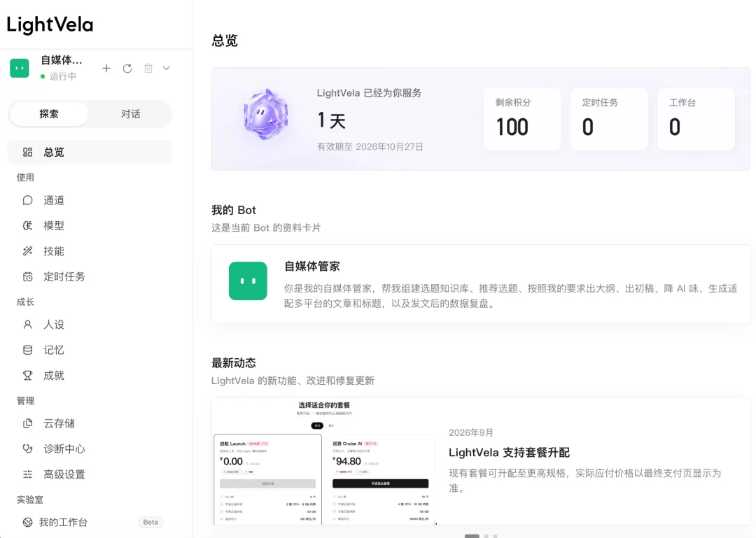Open 高级设置 menu item
Image resolution: width=756 pixels, height=538 pixels.
click(x=90, y=474)
